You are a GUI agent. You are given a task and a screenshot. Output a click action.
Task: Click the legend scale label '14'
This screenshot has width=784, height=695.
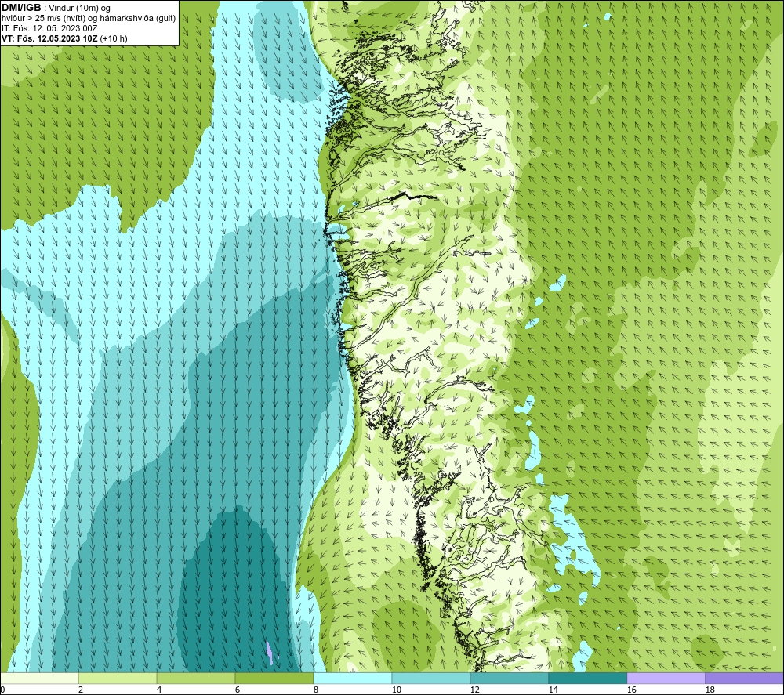[x=553, y=690]
